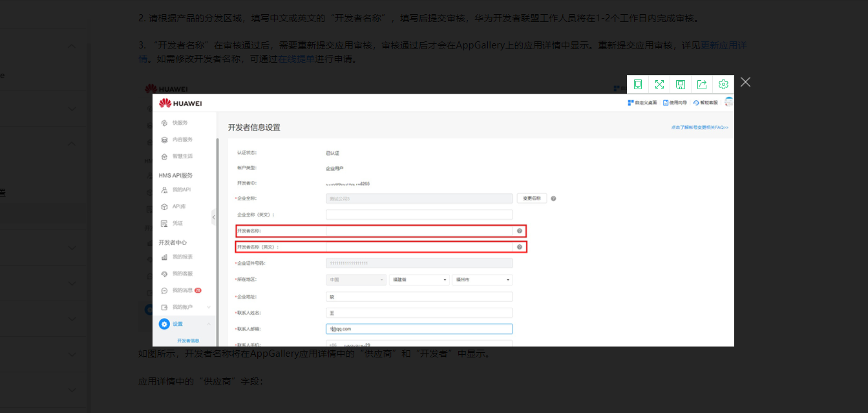Click the 开发者名称 input field

point(419,231)
